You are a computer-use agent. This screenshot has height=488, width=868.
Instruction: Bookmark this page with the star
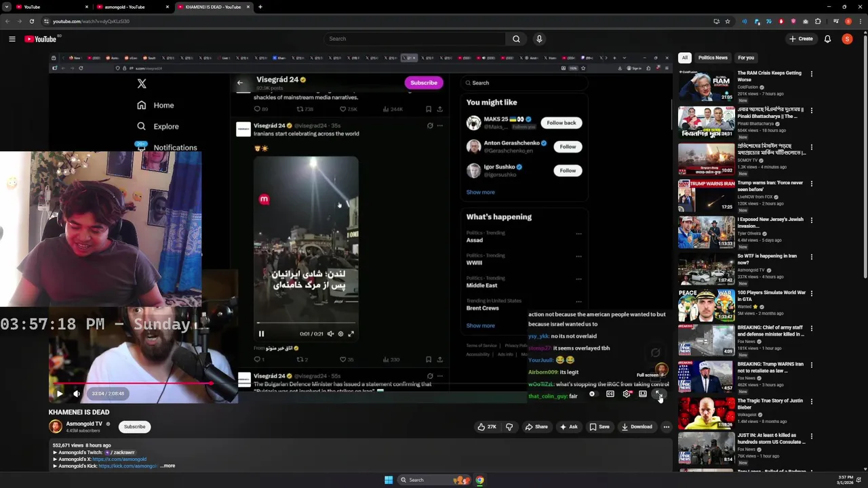(728, 21)
